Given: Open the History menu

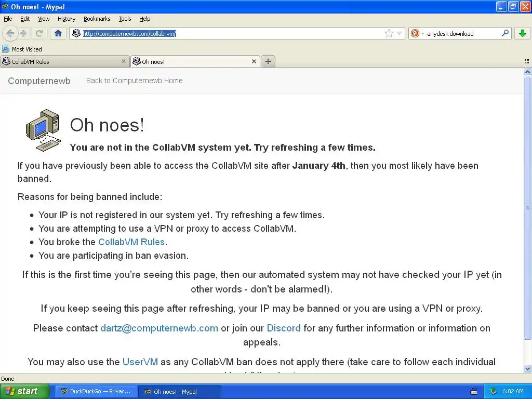Looking at the screenshot, I should [66, 19].
